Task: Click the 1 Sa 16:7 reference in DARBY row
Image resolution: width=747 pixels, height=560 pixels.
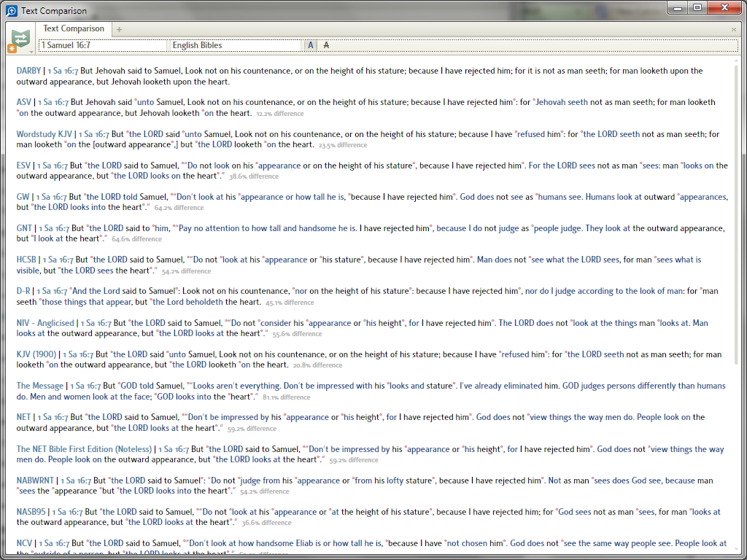Action: pos(63,71)
